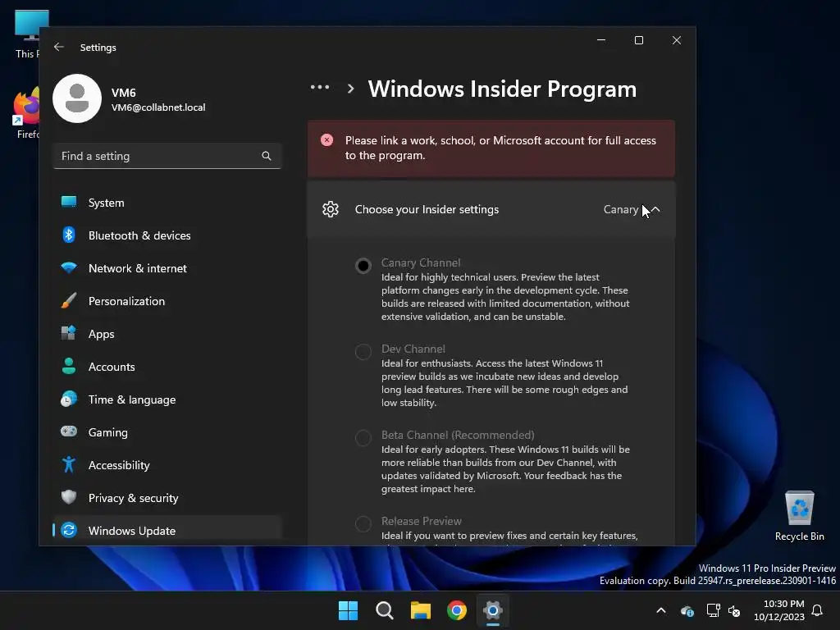840x630 pixels.
Task: Show hidden system tray icons
Action: coord(661,610)
